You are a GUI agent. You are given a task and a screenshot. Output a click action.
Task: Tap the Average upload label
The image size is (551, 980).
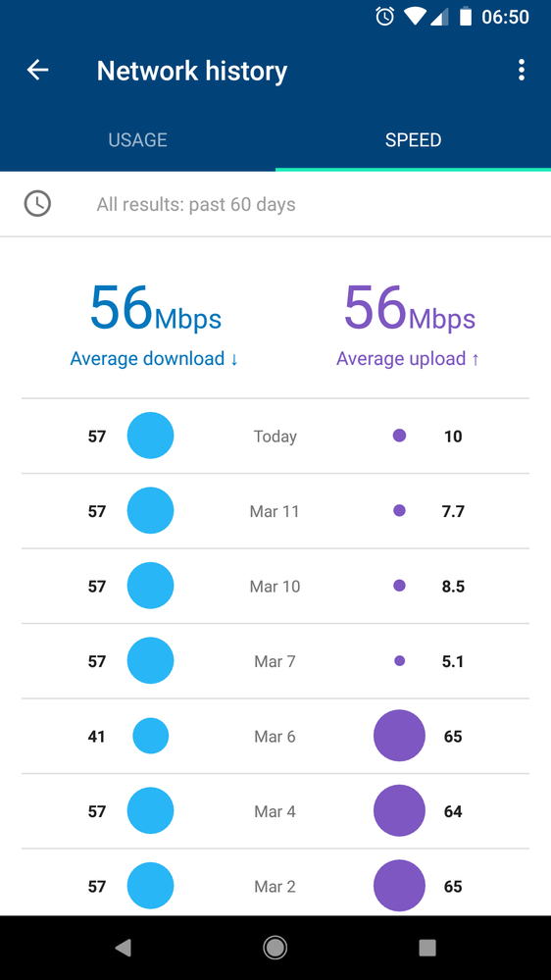(x=407, y=359)
